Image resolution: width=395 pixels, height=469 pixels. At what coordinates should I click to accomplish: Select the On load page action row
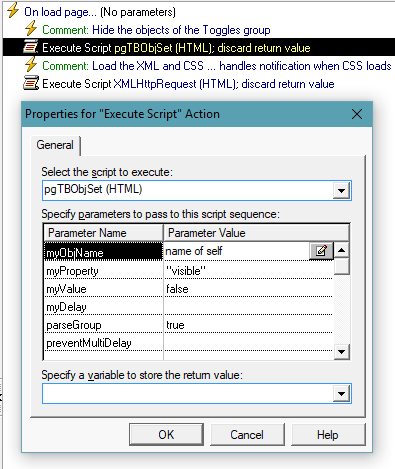click(x=100, y=12)
